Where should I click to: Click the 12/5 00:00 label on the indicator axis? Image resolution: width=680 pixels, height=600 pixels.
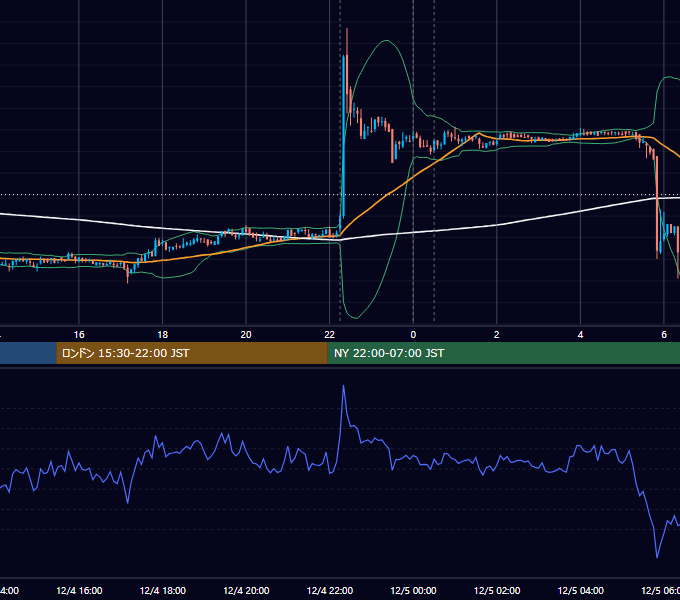[413, 590]
